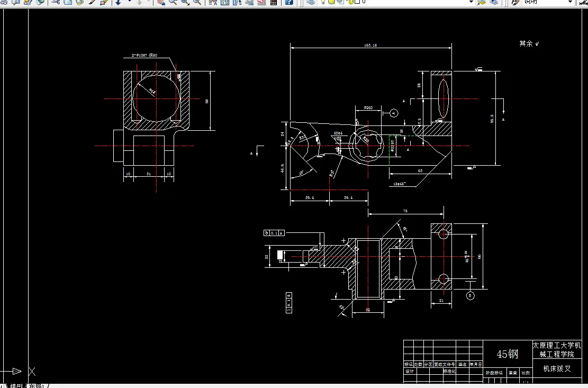Select the 45钢 material text
The width and height of the screenshot is (588, 388).
[x=508, y=354]
